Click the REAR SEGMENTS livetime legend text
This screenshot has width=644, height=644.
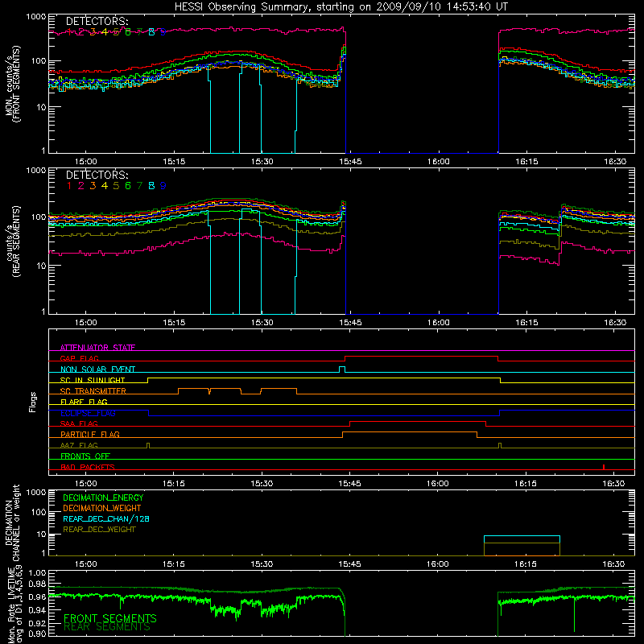click(107, 627)
